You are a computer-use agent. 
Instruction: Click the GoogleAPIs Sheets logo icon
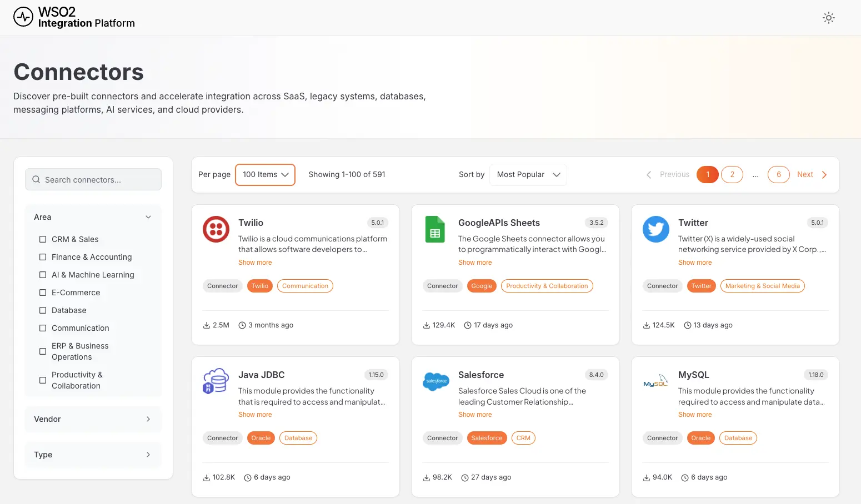pyautogui.click(x=435, y=229)
